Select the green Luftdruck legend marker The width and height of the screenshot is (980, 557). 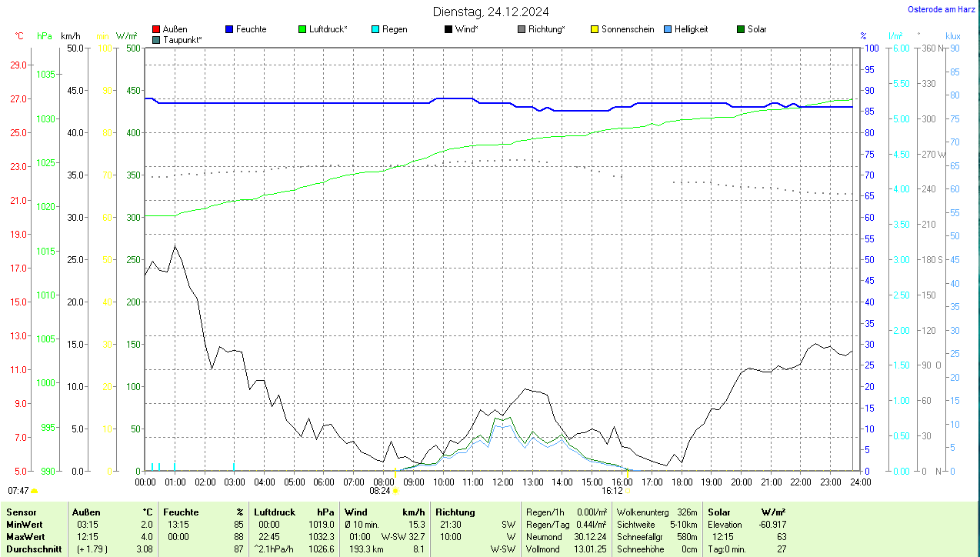(x=302, y=29)
